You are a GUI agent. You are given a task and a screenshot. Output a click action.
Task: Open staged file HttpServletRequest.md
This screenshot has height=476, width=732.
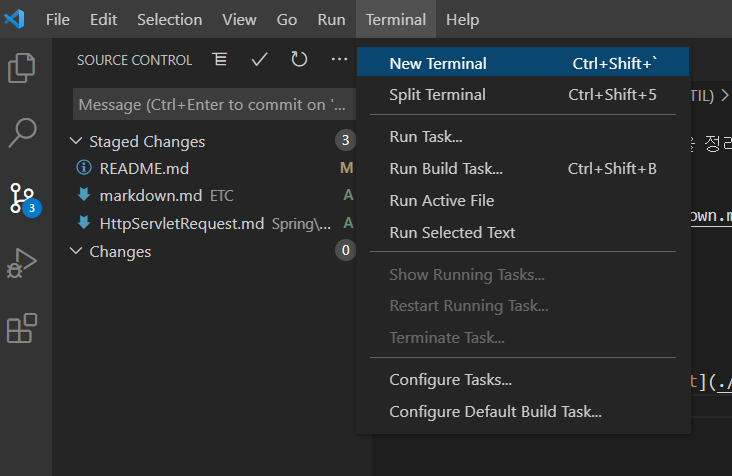[182, 223]
